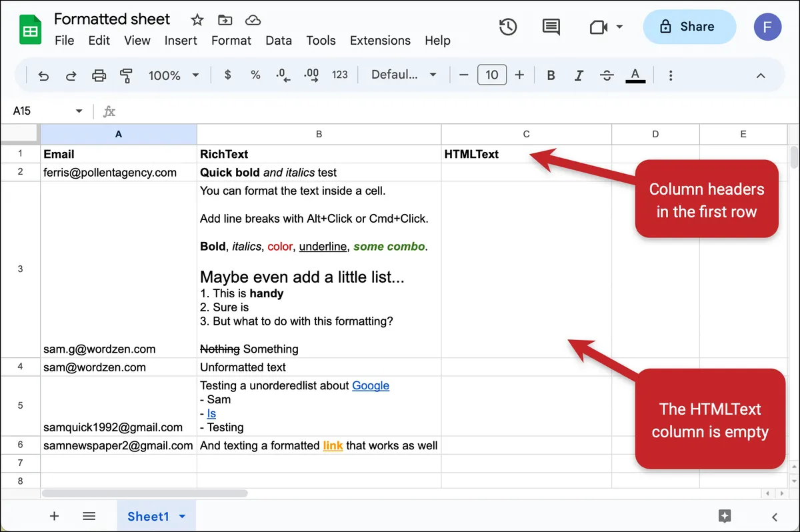Activate the Paint format roller
800x532 pixels.
tap(126, 75)
